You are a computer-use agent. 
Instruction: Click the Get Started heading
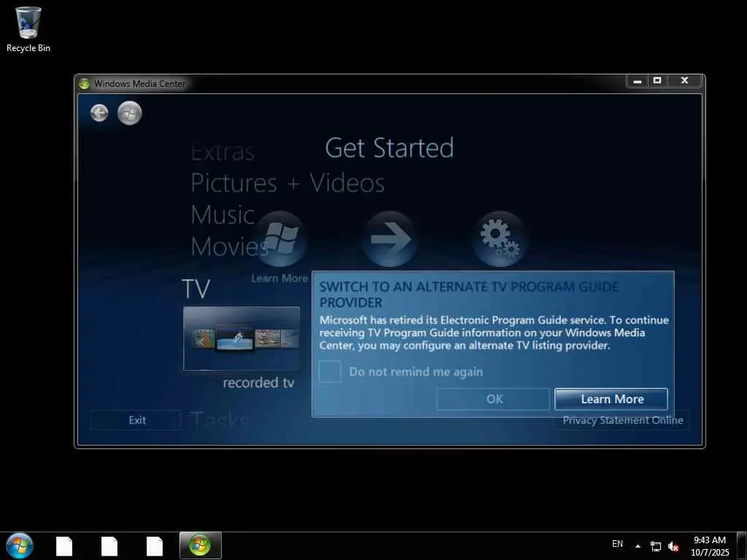[x=390, y=147]
